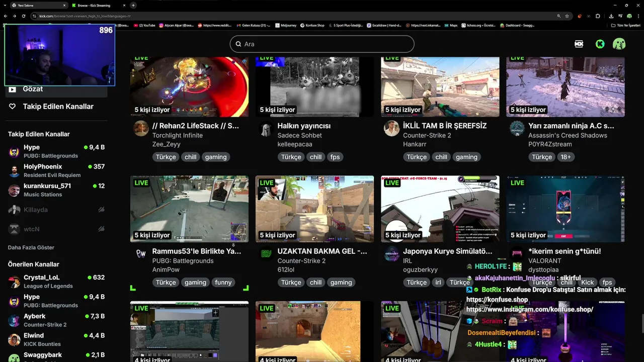Open stream title Rammus53'le Birlikte Ya...

tap(197, 251)
